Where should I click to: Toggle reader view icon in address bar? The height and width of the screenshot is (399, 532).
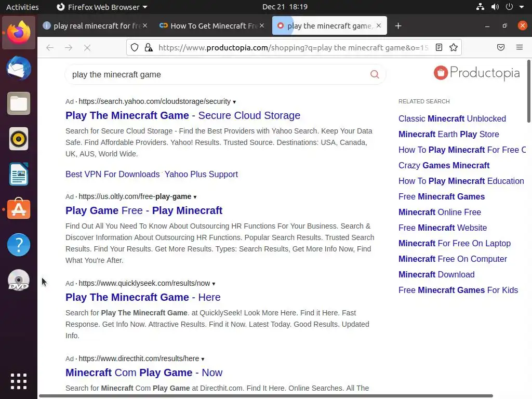click(x=439, y=47)
